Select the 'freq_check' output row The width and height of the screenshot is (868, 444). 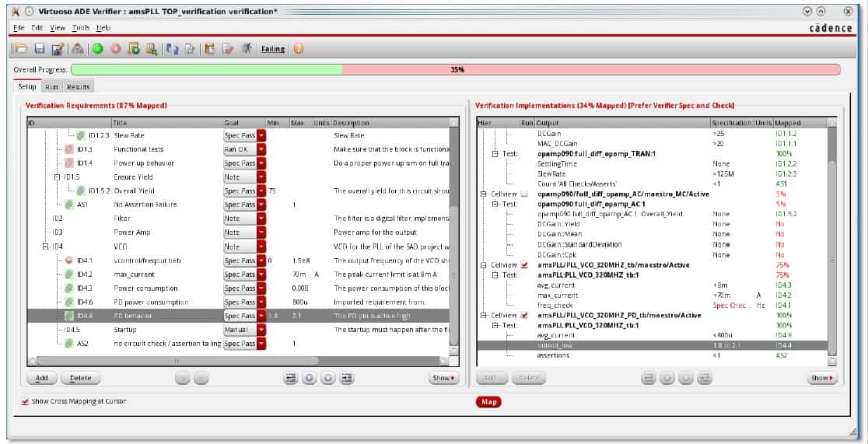pyautogui.click(x=652, y=306)
